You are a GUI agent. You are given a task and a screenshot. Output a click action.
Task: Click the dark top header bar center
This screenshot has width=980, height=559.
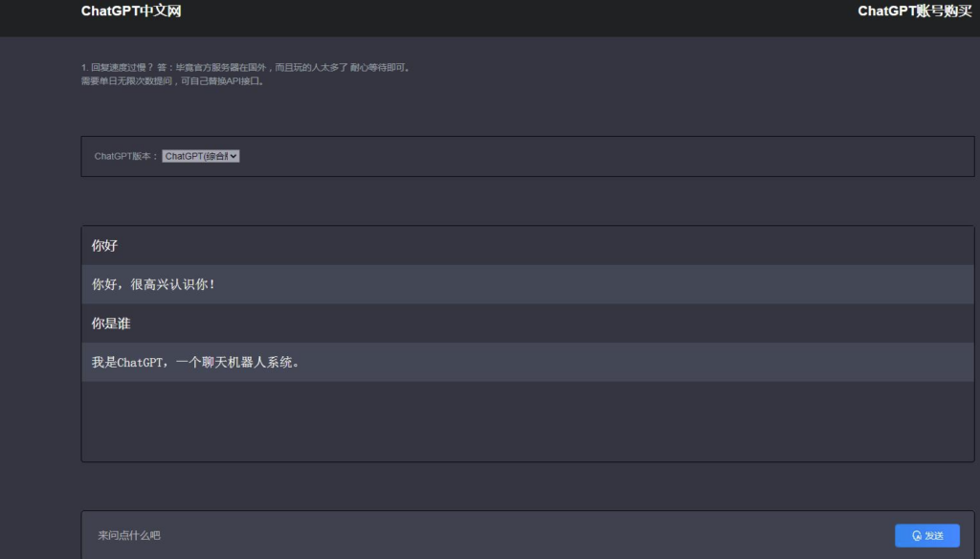click(x=490, y=17)
